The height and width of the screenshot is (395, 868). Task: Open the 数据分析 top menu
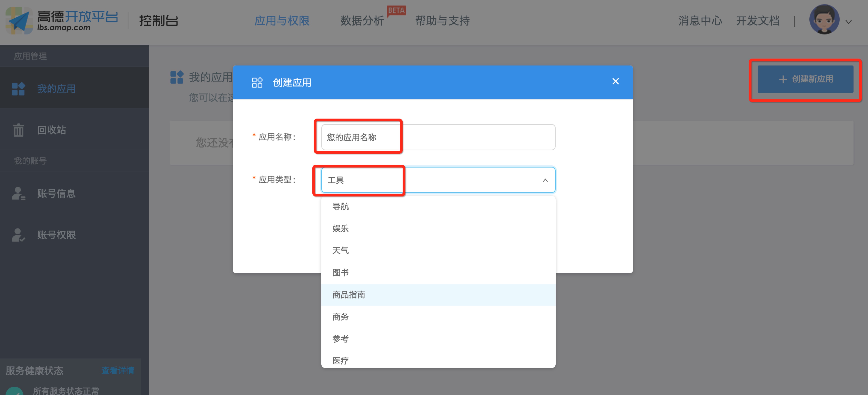[362, 21]
